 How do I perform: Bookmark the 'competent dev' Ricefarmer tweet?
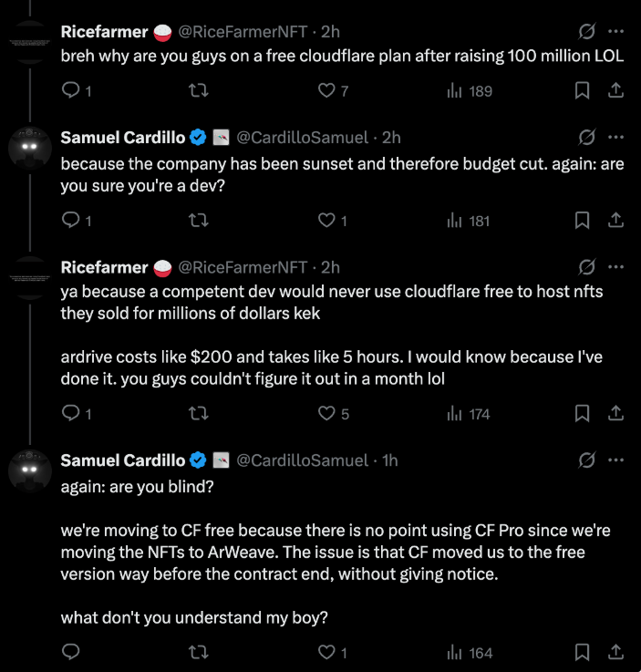tap(582, 413)
